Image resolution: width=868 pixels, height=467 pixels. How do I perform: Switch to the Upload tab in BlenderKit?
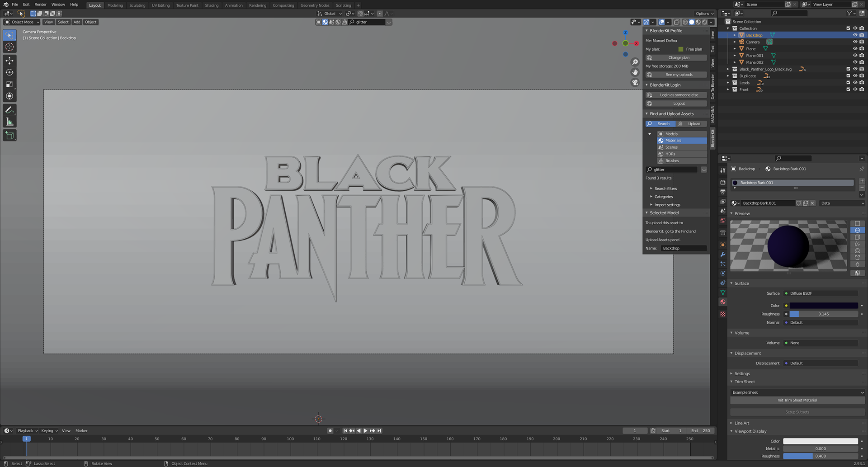click(x=692, y=124)
